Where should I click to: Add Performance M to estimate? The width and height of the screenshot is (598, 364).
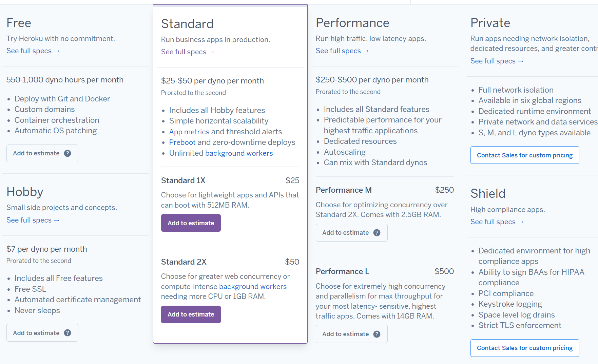click(351, 233)
